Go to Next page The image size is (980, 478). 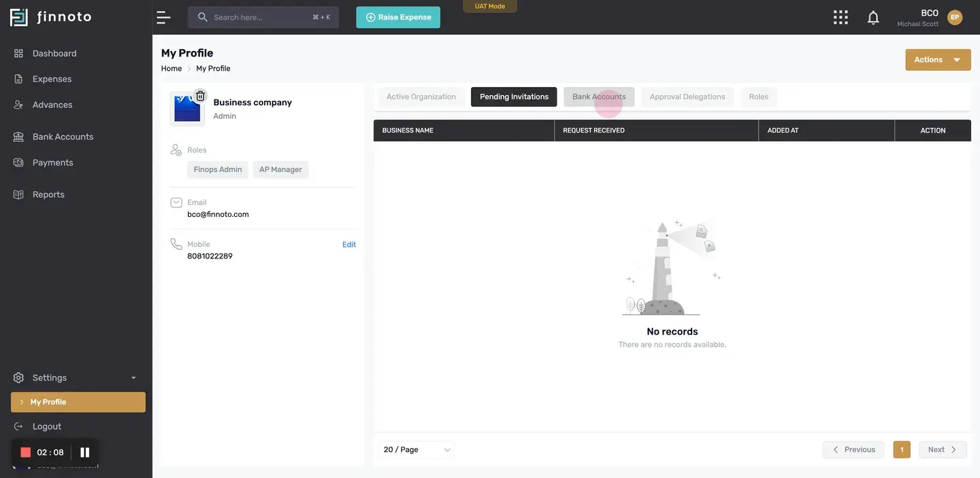(943, 449)
